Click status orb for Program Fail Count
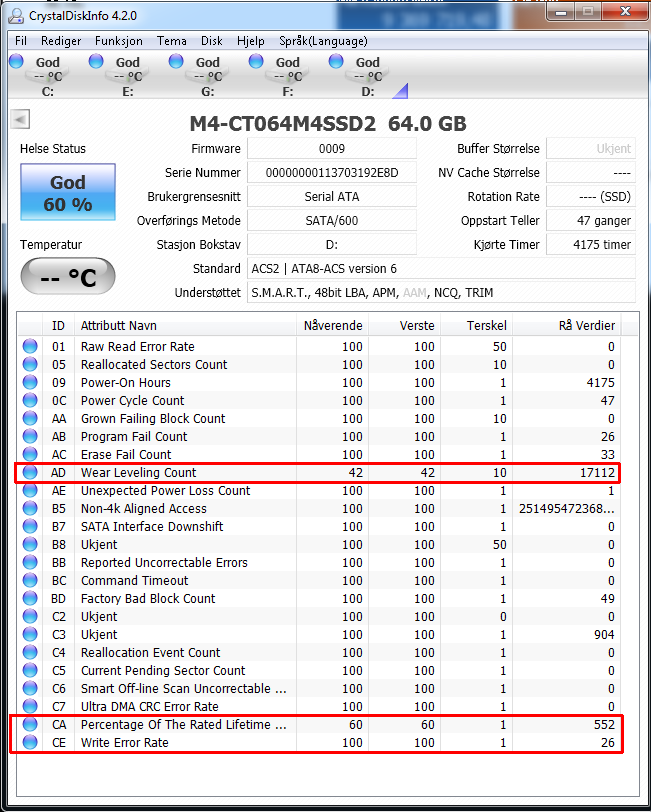This screenshot has width=651, height=812. point(30,436)
